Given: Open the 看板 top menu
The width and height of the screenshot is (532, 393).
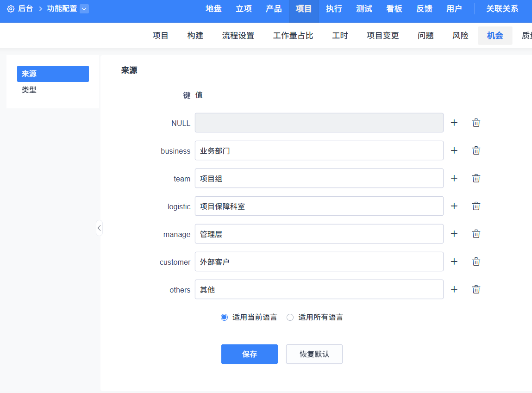Looking at the screenshot, I should pos(394,9).
